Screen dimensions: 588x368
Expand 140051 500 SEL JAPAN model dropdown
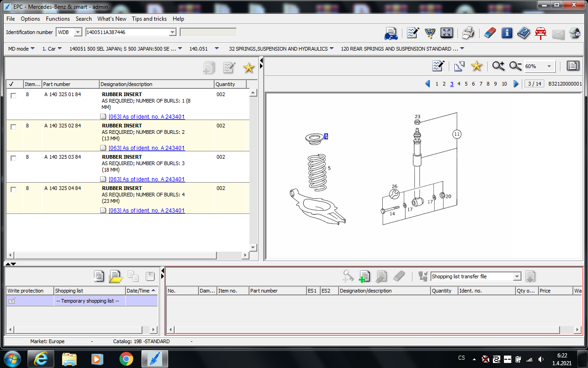click(x=180, y=49)
